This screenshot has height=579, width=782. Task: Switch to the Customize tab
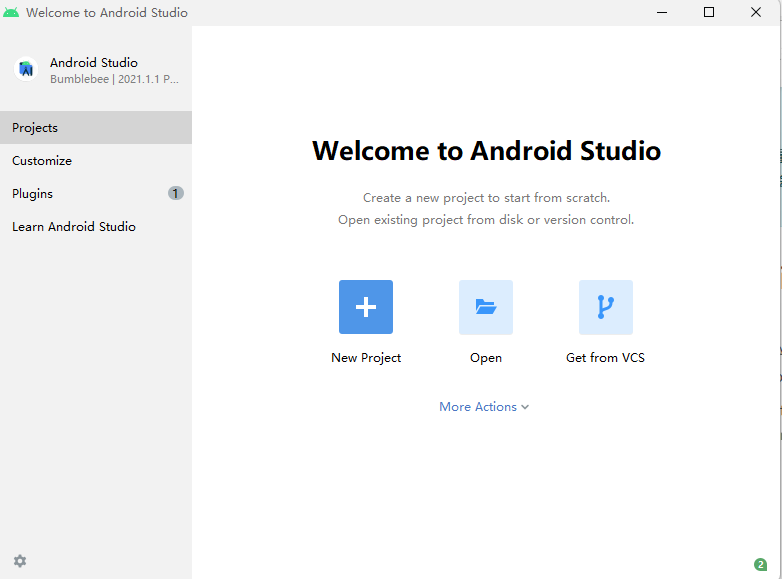click(96, 161)
